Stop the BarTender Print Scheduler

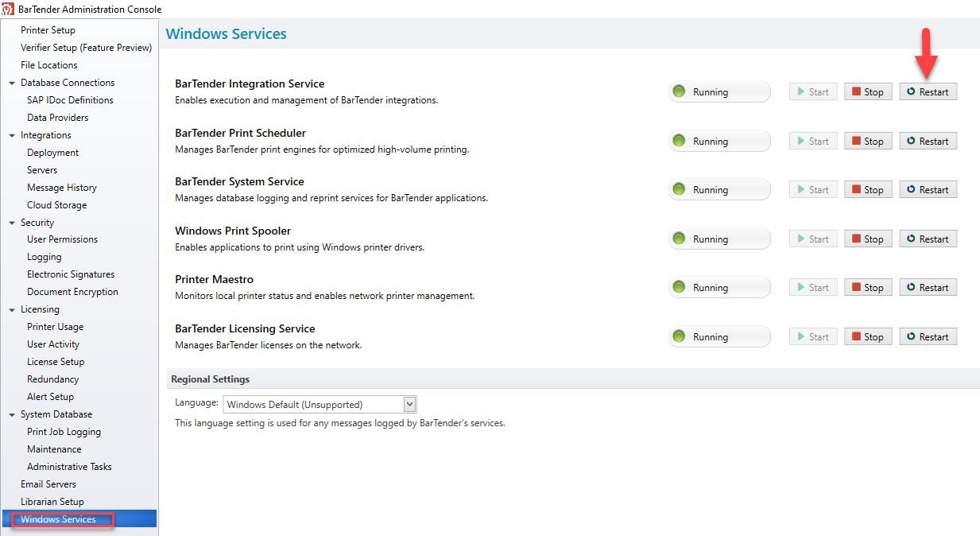click(x=868, y=142)
